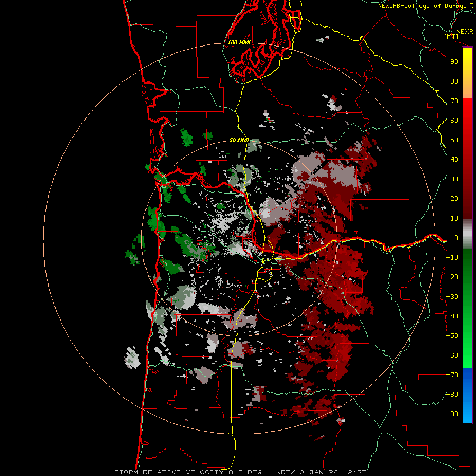Click the "70" value on the velocity scale

pyautogui.click(x=454, y=101)
